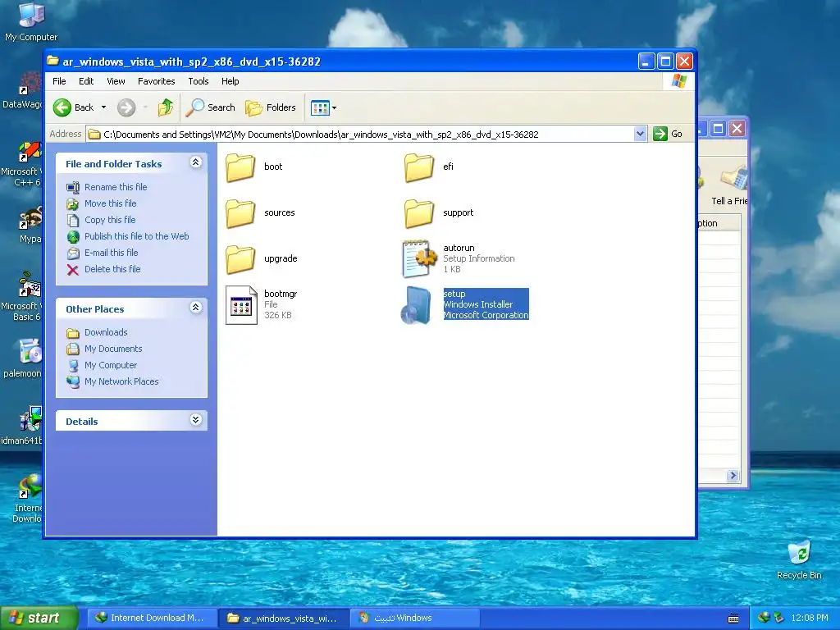Viewport: 840px width, 630px height.
Task: Open the Search pane
Action: [x=211, y=107]
